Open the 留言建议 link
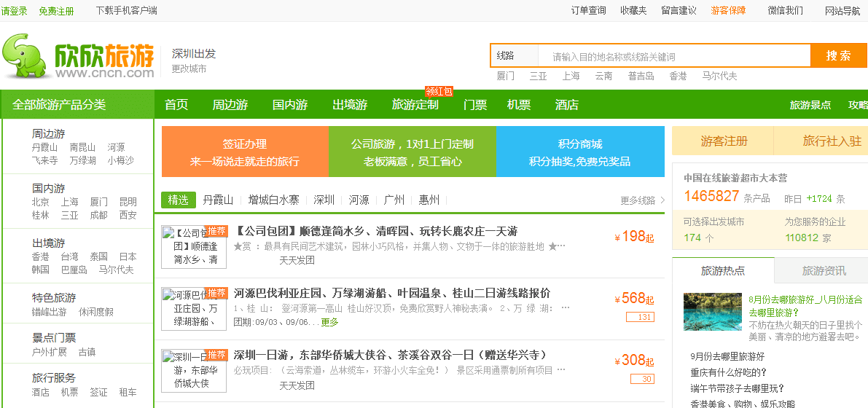The height and width of the screenshot is (408, 868). [679, 10]
